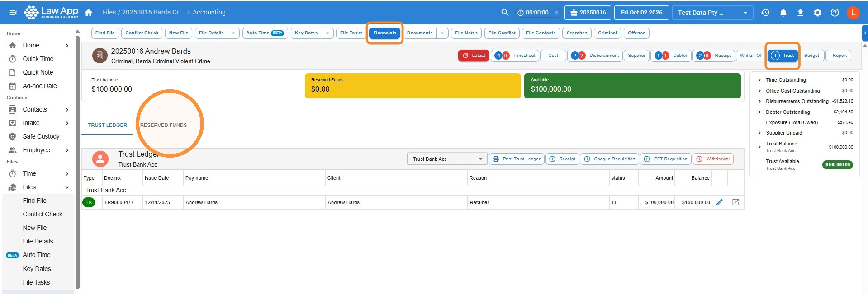Open the notifications bell

[783, 13]
